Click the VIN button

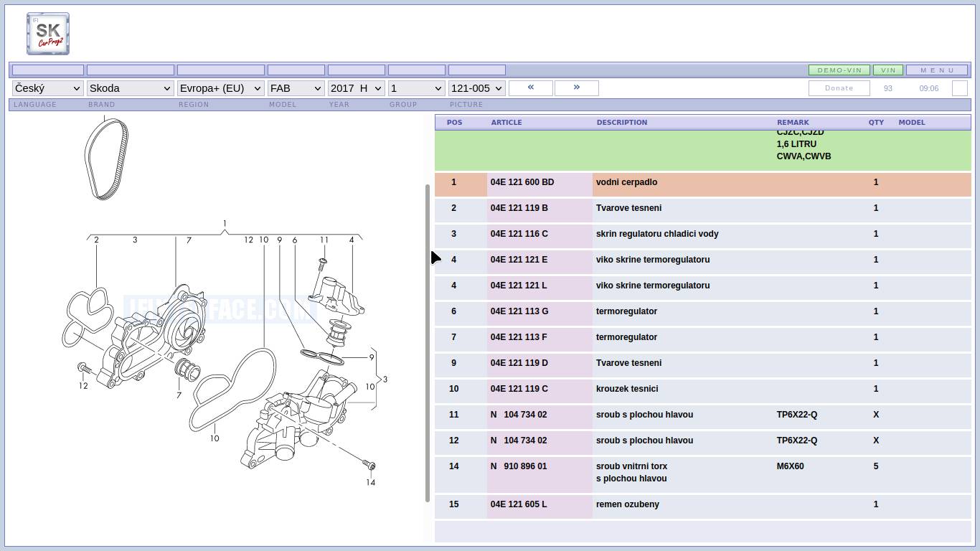click(x=888, y=70)
